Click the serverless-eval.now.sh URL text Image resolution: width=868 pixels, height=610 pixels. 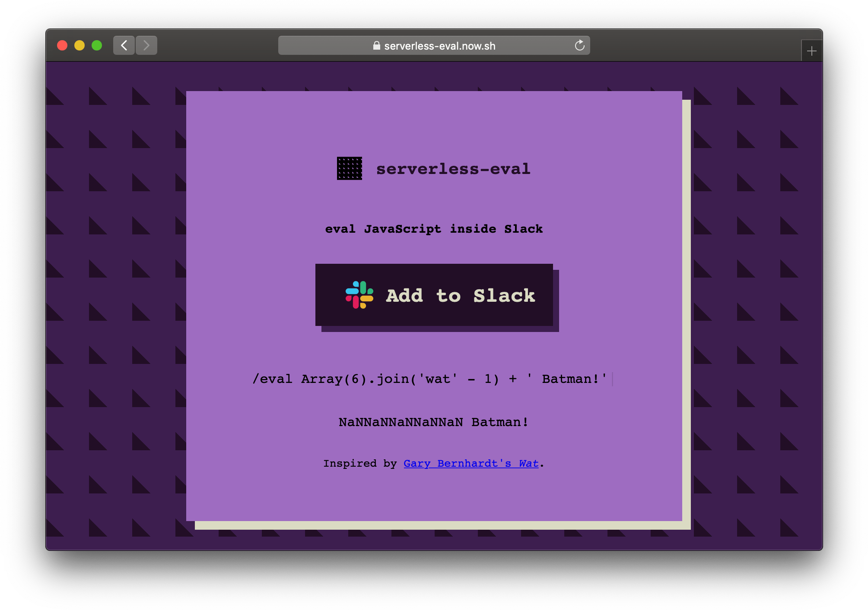[x=439, y=46]
